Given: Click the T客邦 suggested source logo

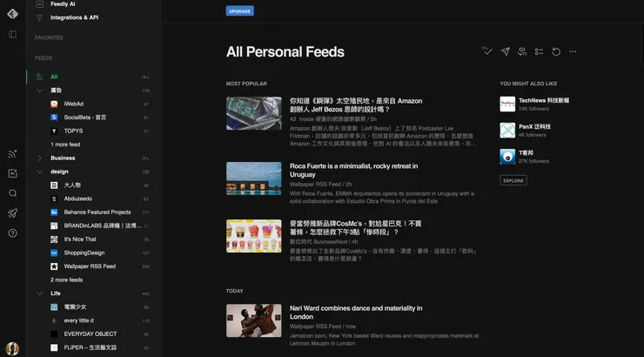Looking at the screenshot, I should tap(507, 157).
